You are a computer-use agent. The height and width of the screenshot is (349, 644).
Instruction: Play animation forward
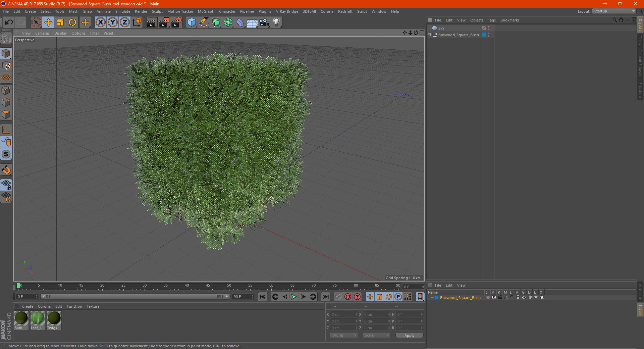(x=294, y=297)
